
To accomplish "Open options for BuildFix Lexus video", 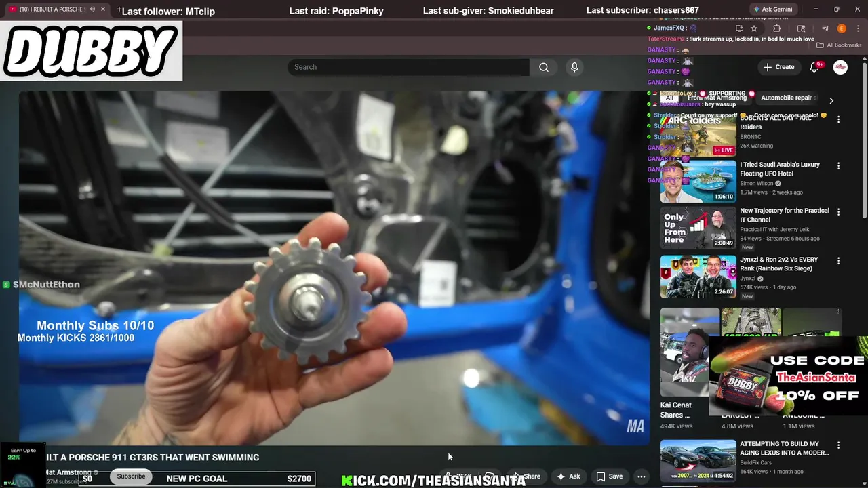I will pos(838,445).
